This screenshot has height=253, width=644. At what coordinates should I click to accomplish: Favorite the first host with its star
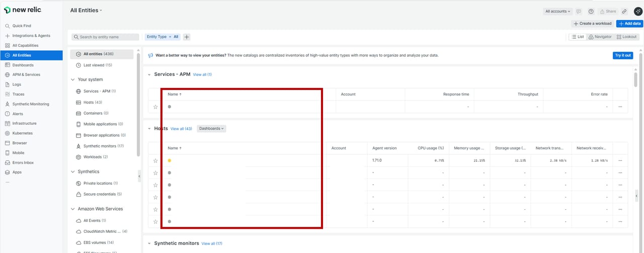point(155,160)
